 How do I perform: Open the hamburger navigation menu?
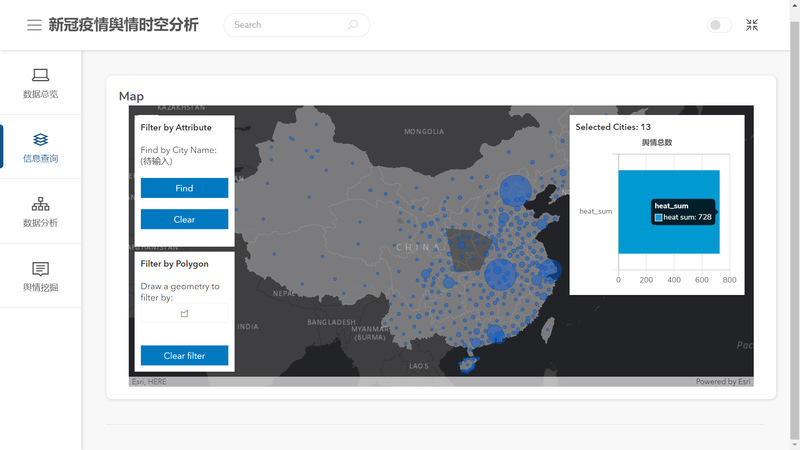34,25
